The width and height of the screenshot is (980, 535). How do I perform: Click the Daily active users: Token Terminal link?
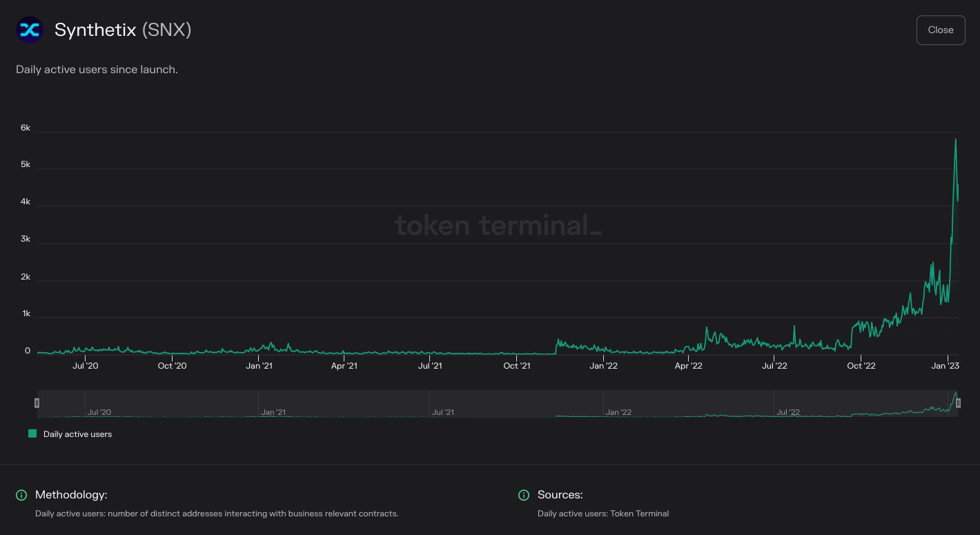(603, 514)
